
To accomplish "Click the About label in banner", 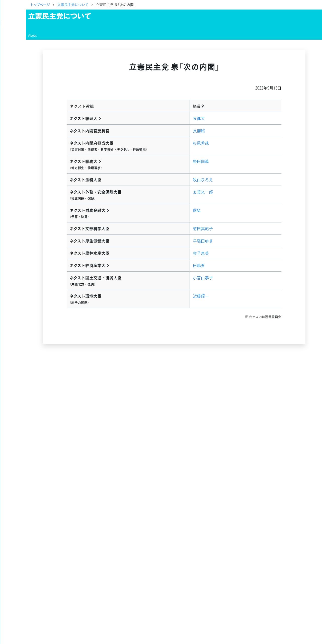I will 32,36.
